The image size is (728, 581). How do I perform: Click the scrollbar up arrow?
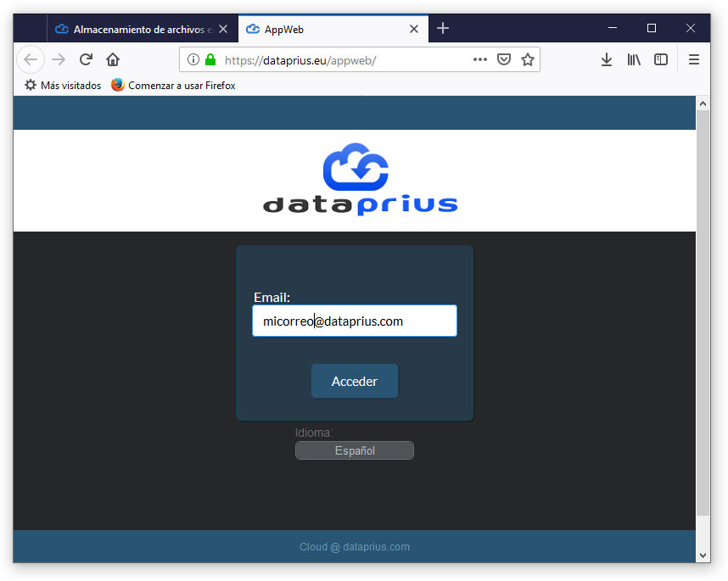703,103
